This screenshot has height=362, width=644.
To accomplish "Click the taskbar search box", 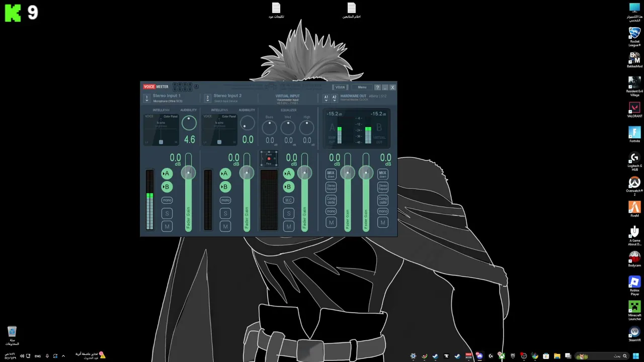I will pos(602,356).
